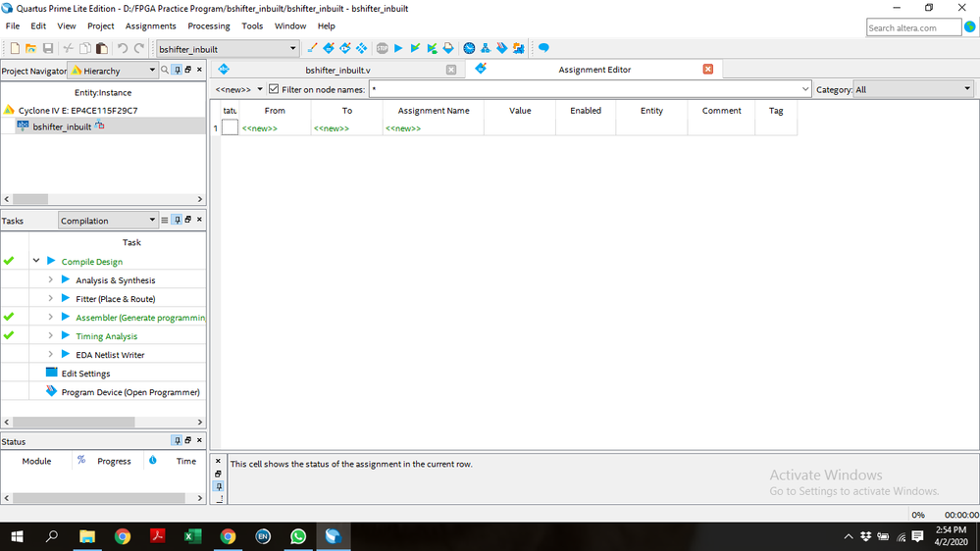Click the search magnifier in Project Navigator
The height and width of the screenshot is (551, 980).
165,70
